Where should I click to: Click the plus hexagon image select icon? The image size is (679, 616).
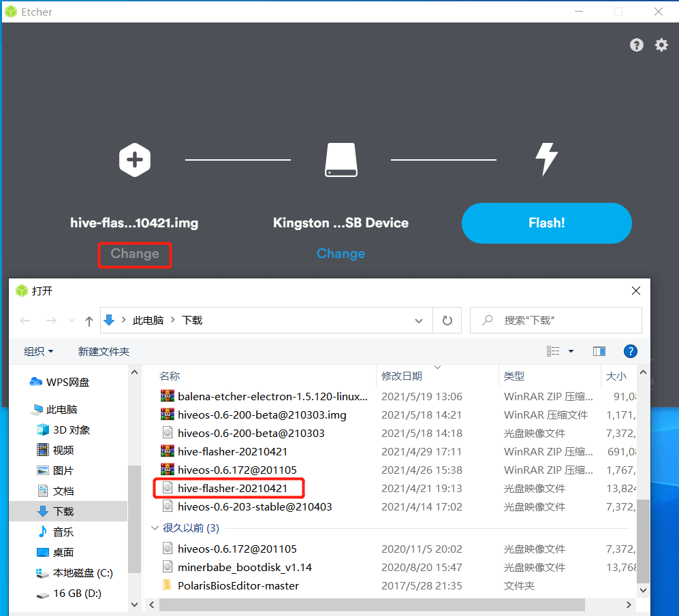135,161
